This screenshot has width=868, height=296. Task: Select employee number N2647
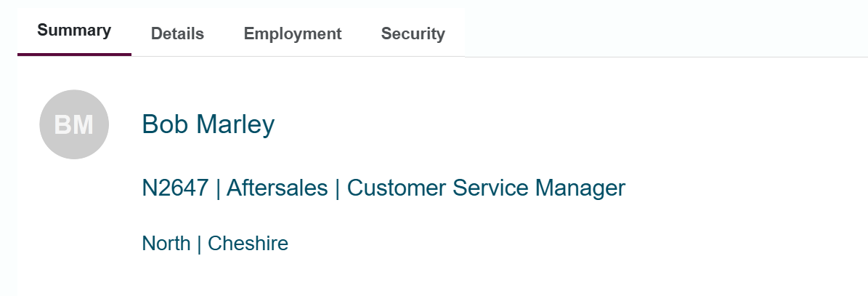(x=176, y=188)
